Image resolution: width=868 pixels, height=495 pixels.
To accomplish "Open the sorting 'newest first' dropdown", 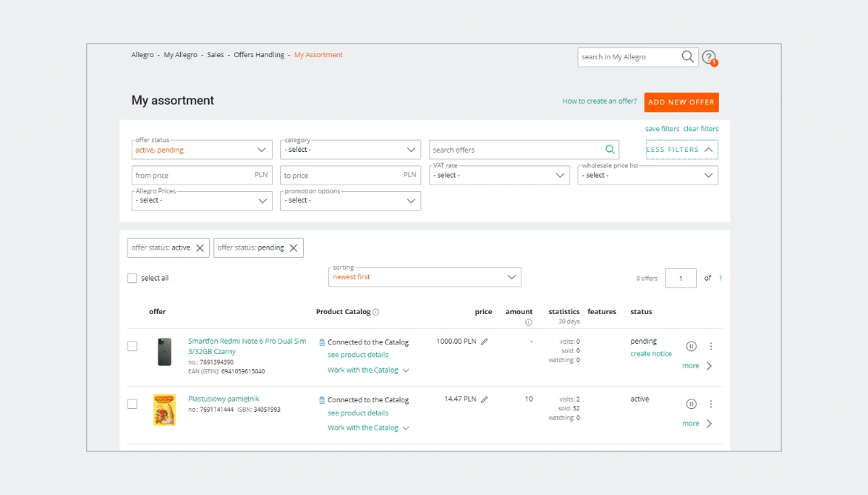I will click(425, 277).
